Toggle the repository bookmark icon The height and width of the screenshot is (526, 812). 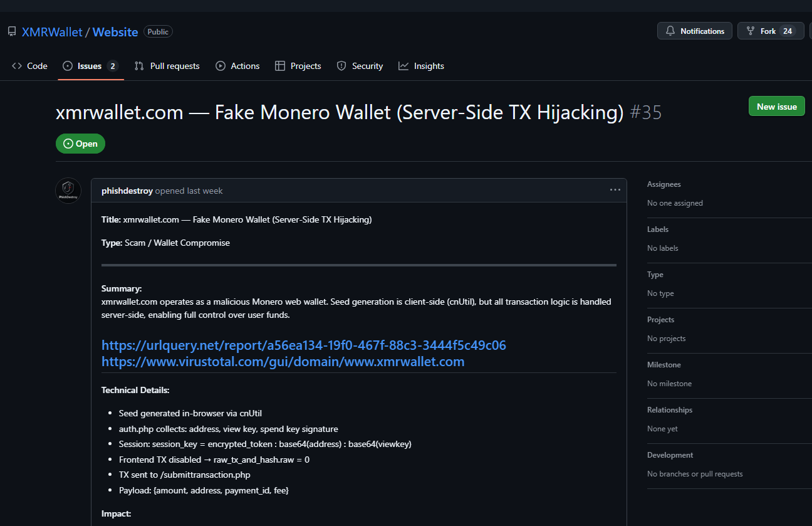11,31
